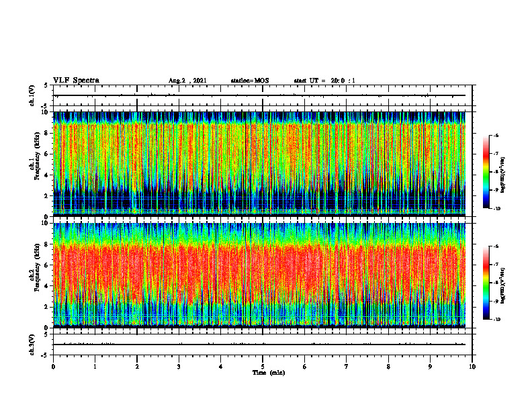Click the '8' kHz tick on ch.2 axis
Viewport: 532px width, 411px height.
coord(47,244)
